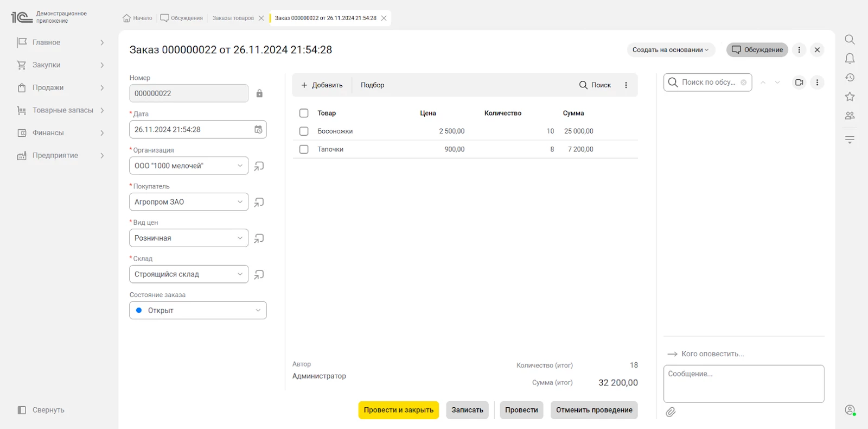This screenshot has width=868, height=429.
Task: Expand the Склад dropdown list
Action: pos(240,274)
